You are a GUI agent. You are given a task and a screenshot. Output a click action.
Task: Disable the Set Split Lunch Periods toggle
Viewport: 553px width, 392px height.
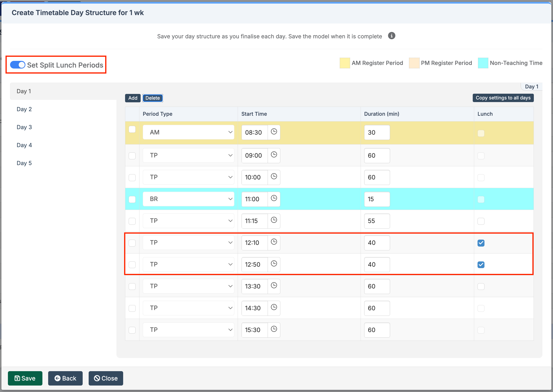pos(17,65)
